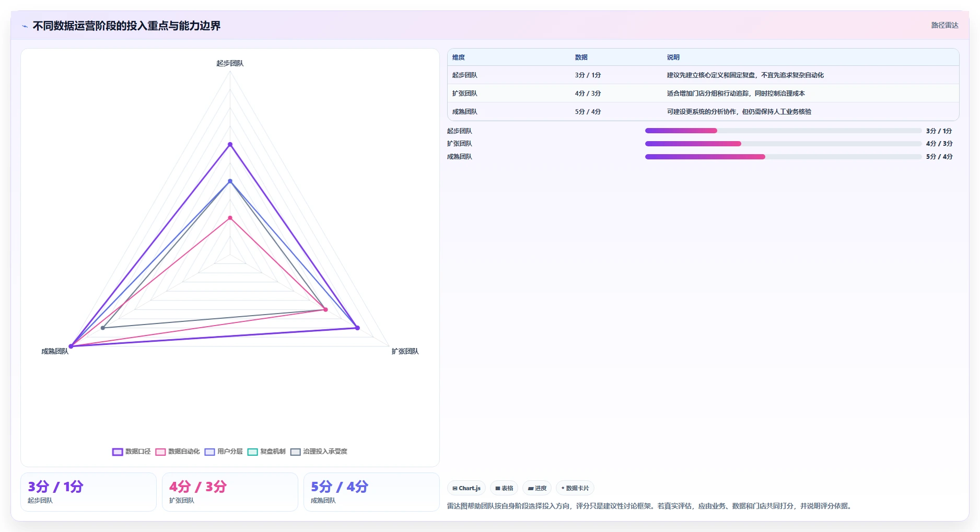The image size is (980, 532).
Task: Click the small icon before the page title
Action: 25,26
